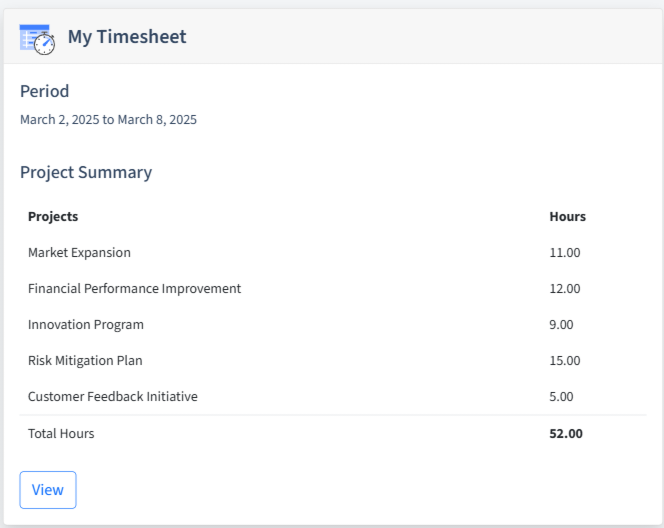Select Customer Feedback Initiative project
The width and height of the screenshot is (664, 528).
[113, 396]
